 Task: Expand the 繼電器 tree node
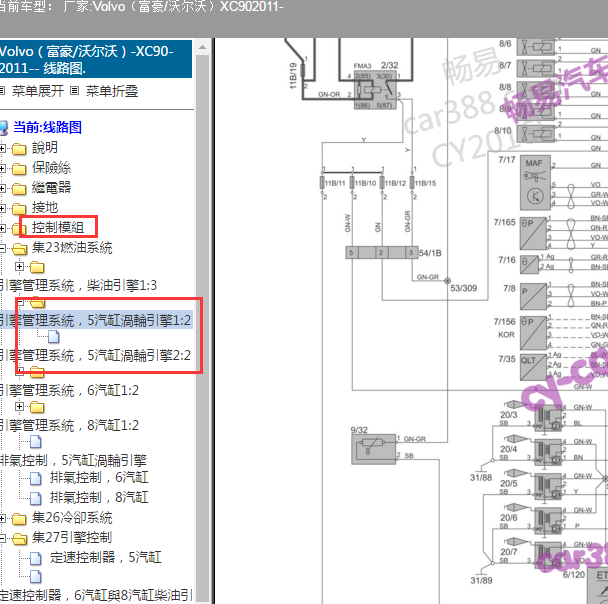point(2,189)
